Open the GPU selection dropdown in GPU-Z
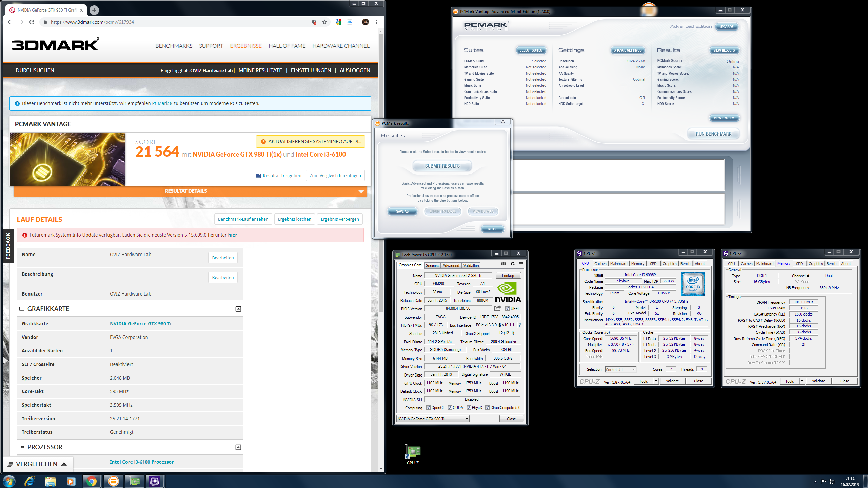The height and width of the screenshot is (488, 868). pos(433,419)
